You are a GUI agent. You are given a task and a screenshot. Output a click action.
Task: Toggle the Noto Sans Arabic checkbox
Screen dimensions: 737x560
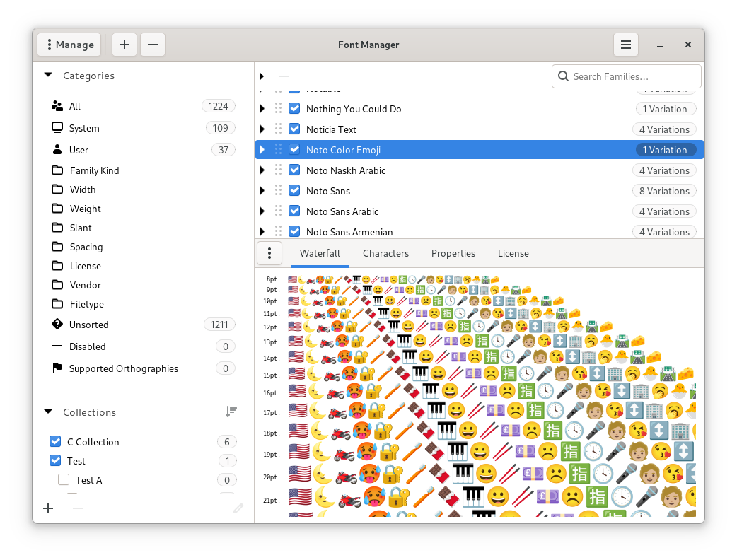point(294,211)
